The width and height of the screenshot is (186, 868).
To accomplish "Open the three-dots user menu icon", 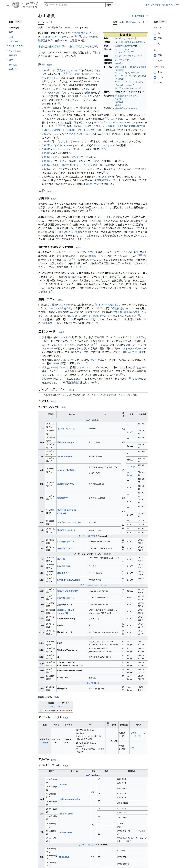I will 178,5.
